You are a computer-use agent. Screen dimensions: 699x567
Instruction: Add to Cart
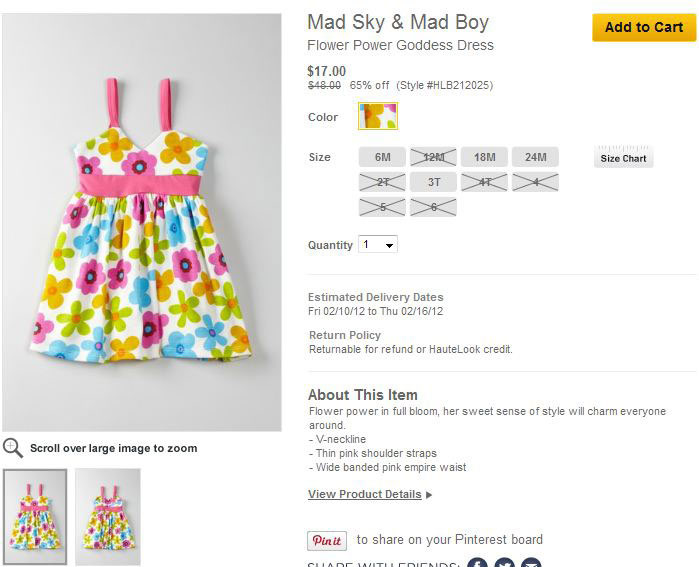[643, 27]
